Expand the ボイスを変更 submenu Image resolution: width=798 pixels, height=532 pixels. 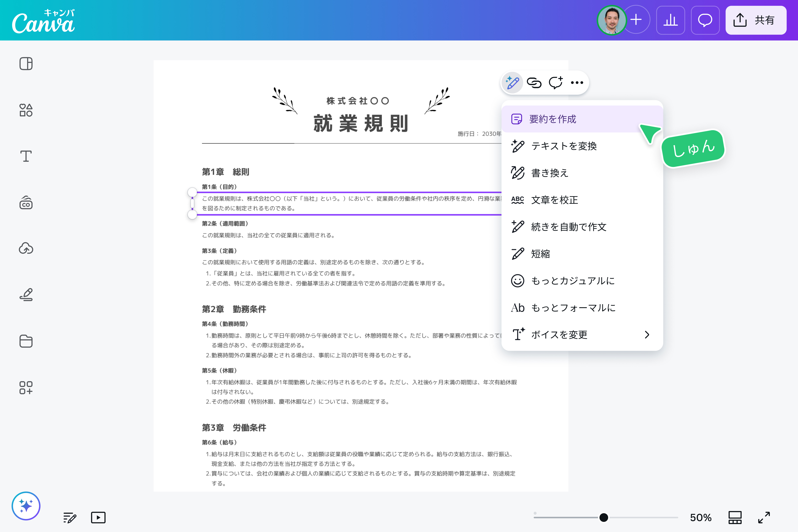(x=582, y=334)
